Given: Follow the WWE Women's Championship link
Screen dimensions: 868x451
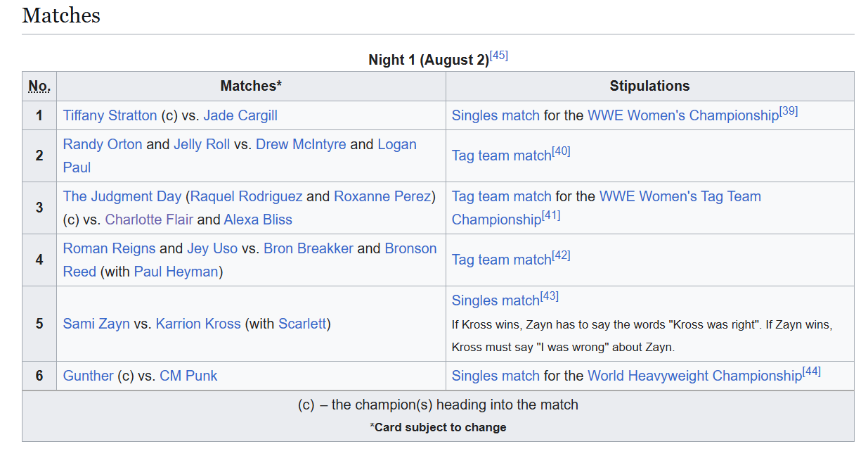Looking at the screenshot, I should pos(683,115).
